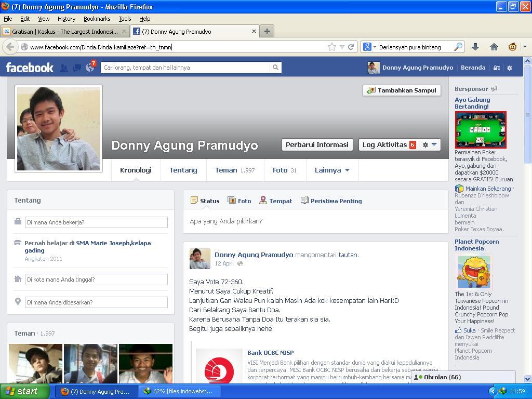
Task: Open notifications globe with badge 7
Action: (90, 67)
